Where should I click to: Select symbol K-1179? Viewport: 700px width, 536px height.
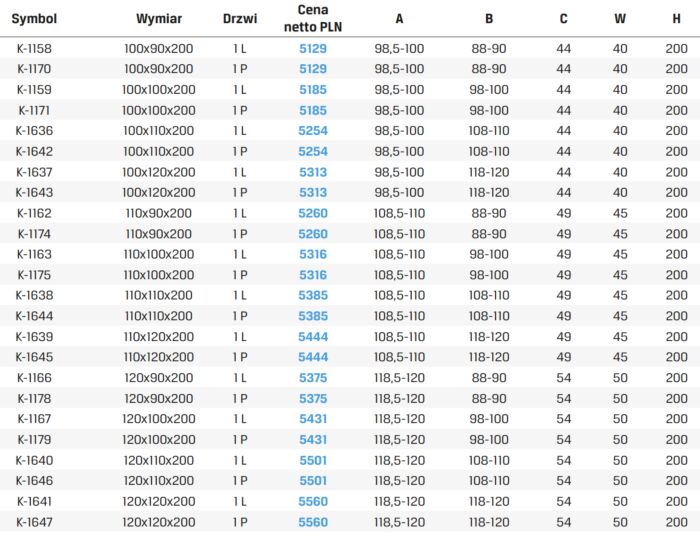[x=34, y=440]
